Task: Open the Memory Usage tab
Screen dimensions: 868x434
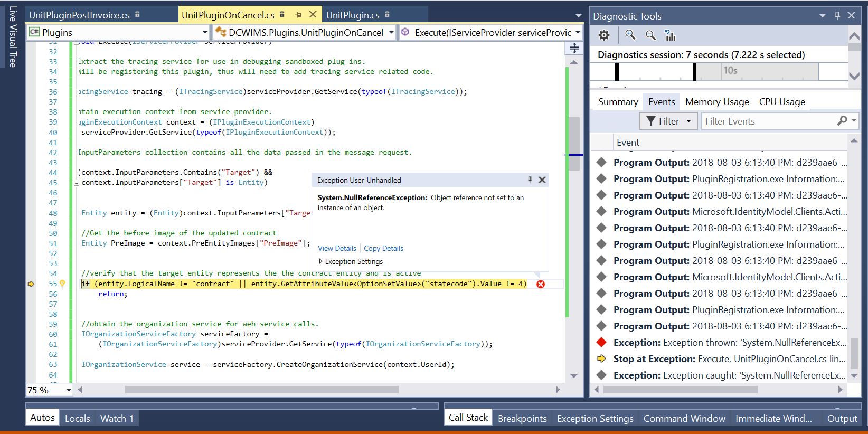Action: pos(717,102)
